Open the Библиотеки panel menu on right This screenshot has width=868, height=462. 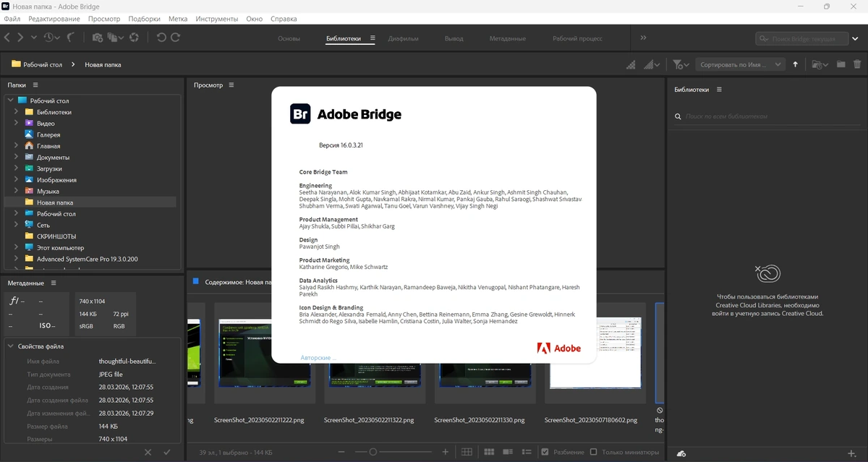point(718,90)
